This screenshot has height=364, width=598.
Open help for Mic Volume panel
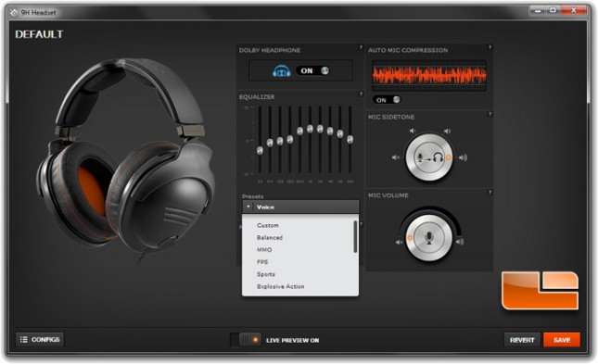point(490,193)
